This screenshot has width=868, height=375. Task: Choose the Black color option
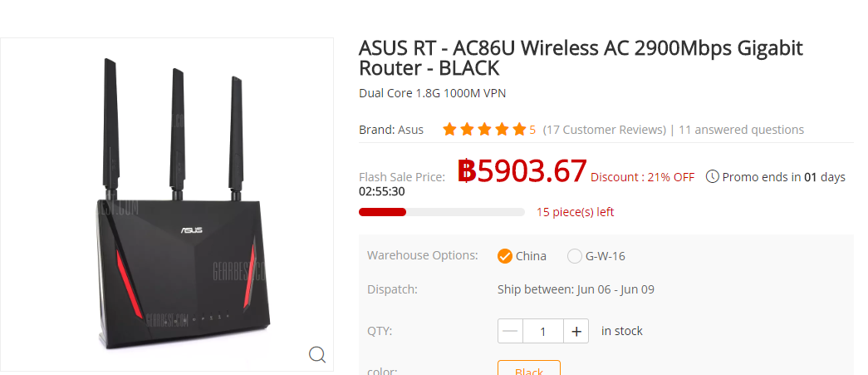(x=529, y=370)
